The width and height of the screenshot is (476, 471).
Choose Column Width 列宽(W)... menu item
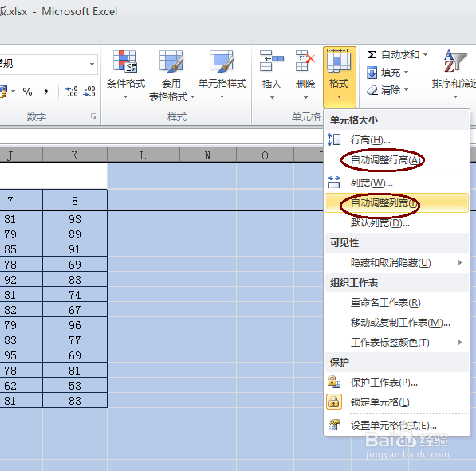click(396, 183)
